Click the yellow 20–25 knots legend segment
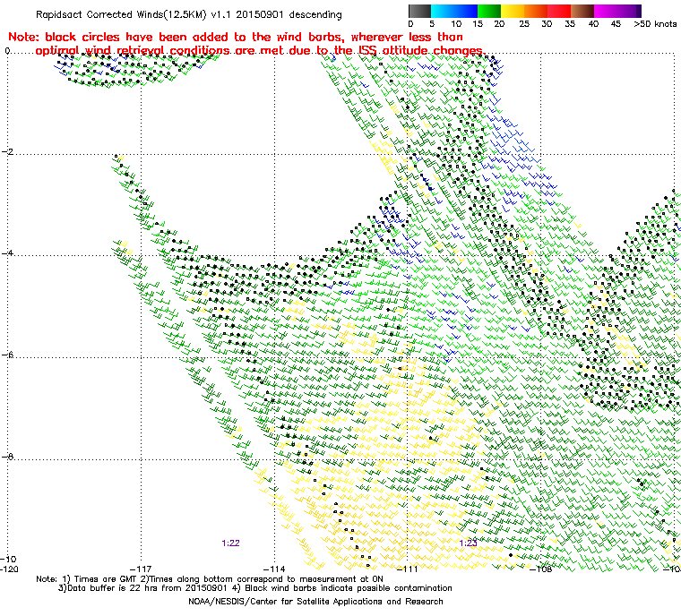The image size is (681, 616). coord(513,11)
